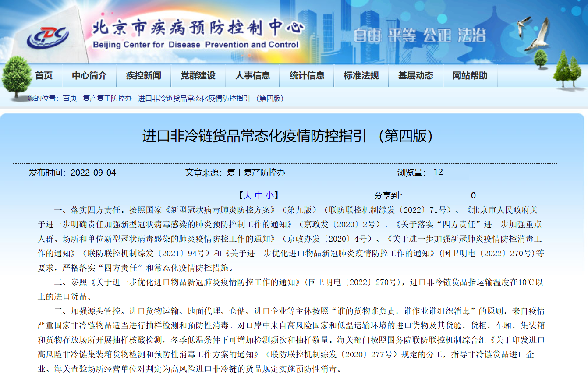Click the 自由 平等 公正 法治 banner slogan
Viewport: 588px width, 374px height.
419,36
